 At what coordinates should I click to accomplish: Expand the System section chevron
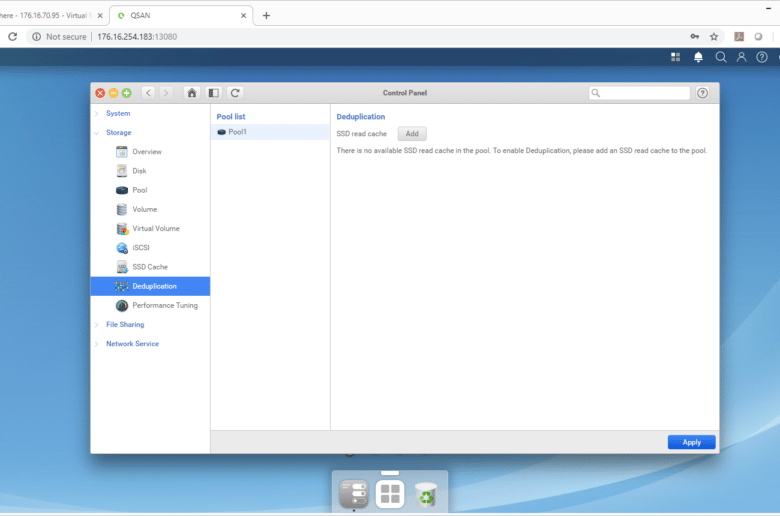click(x=97, y=113)
